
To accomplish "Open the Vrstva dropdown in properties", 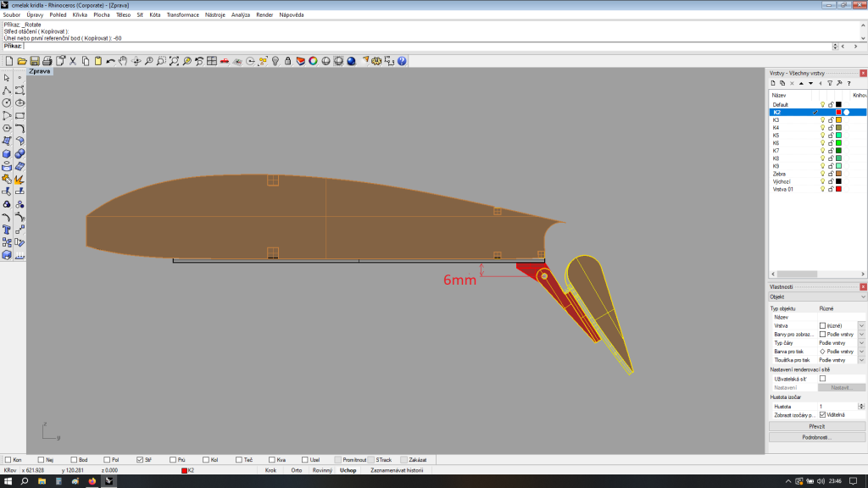I will [x=861, y=325].
